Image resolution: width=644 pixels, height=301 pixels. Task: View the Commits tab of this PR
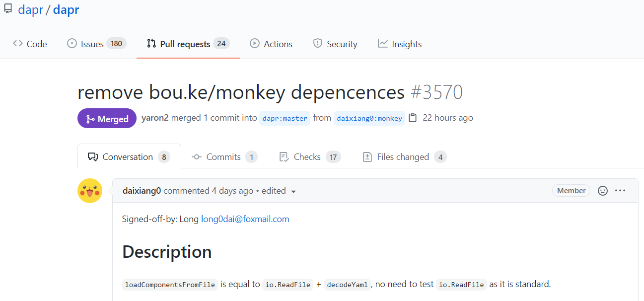click(224, 157)
